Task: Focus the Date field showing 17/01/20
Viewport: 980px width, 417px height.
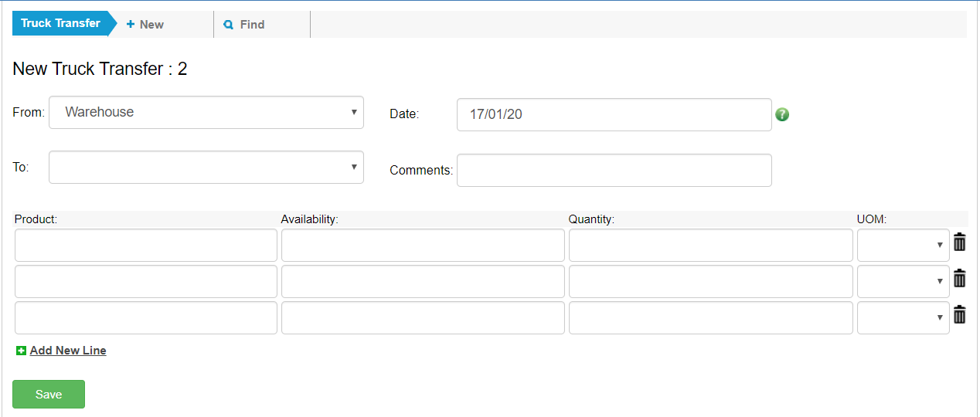Action: pyautogui.click(x=614, y=115)
